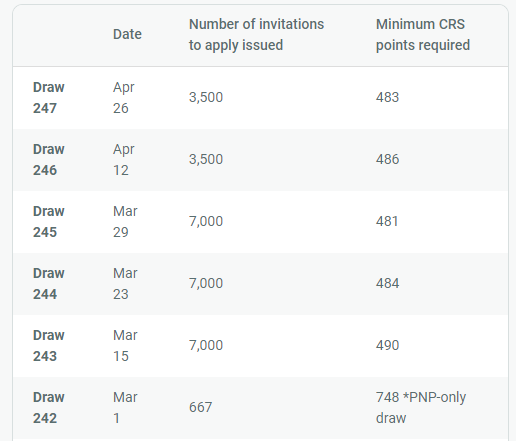Select the Draw 247 row label
This screenshot has width=516, height=441.
pos(49,98)
